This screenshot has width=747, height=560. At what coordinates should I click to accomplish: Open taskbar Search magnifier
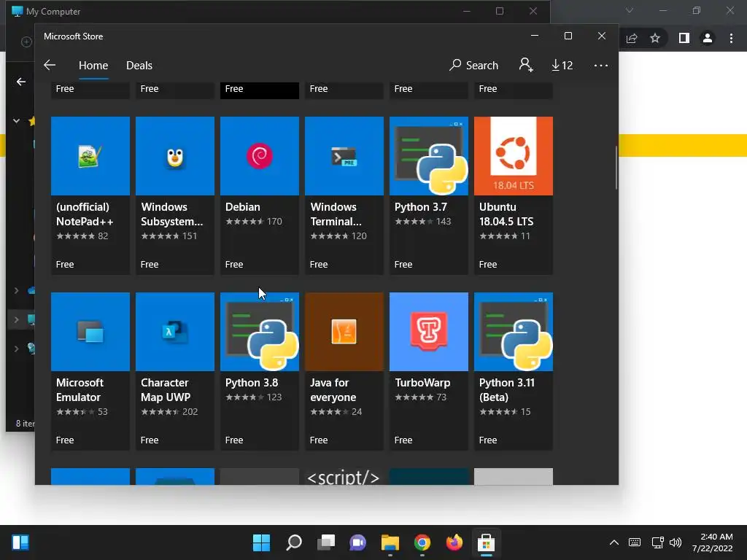pos(294,542)
